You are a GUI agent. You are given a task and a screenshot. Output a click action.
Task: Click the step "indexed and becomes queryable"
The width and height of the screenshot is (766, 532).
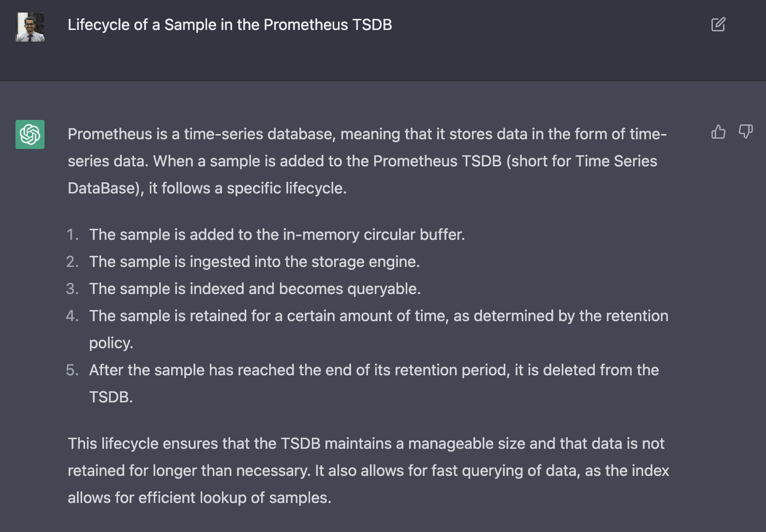[x=255, y=289]
